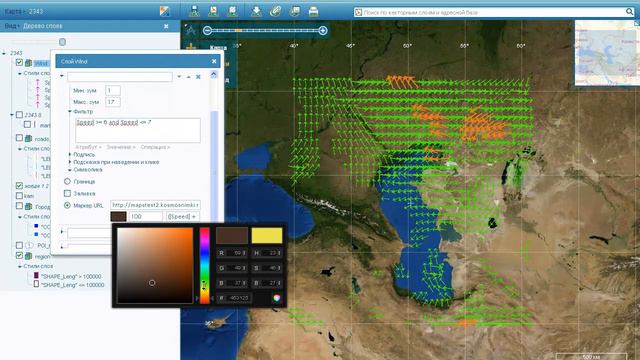This screenshot has height=360, width=640.
Task: Click the search field for vector layers
Action: [493, 12]
